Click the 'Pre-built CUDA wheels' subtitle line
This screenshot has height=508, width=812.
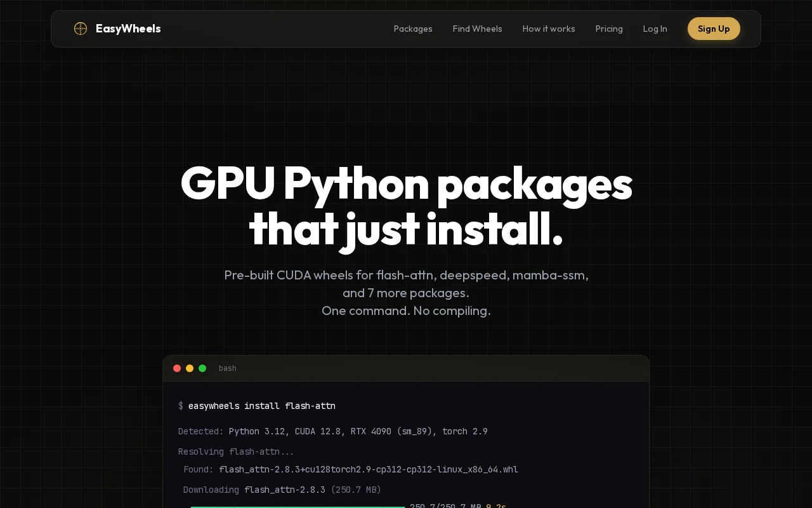pos(406,275)
